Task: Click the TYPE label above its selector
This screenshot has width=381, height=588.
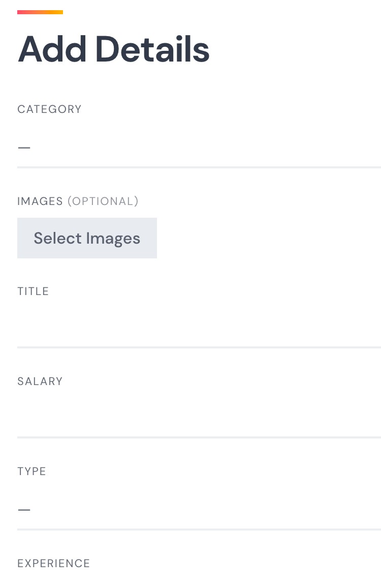Action: [31, 471]
